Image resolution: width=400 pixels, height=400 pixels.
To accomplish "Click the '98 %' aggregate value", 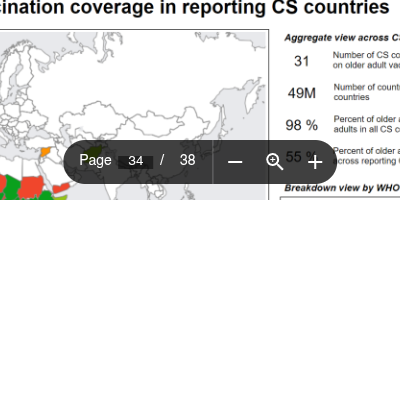I will point(301,125).
